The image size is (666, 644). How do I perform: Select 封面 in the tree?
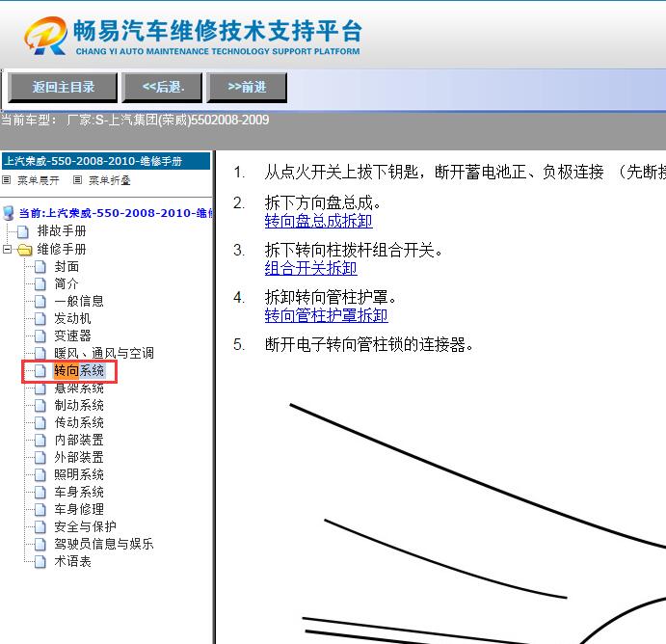tap(67, 267)
